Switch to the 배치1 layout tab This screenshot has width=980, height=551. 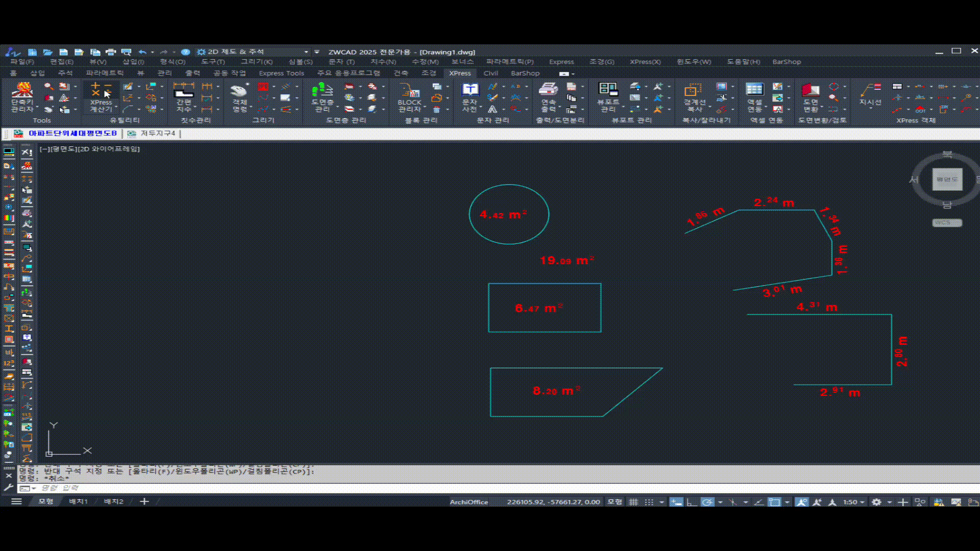[78, 502]
